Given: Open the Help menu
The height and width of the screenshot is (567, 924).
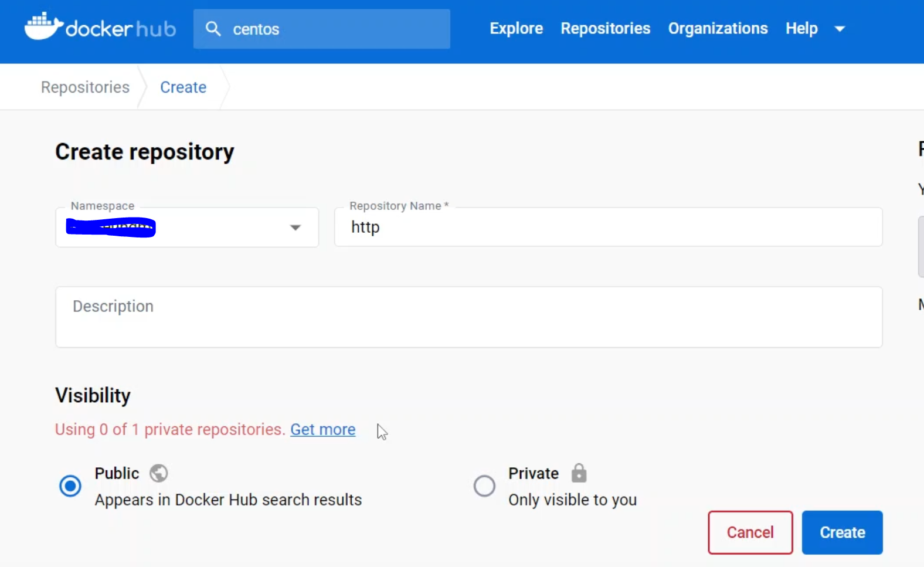Looking at the screenshot, I should (x=801, y=28).
